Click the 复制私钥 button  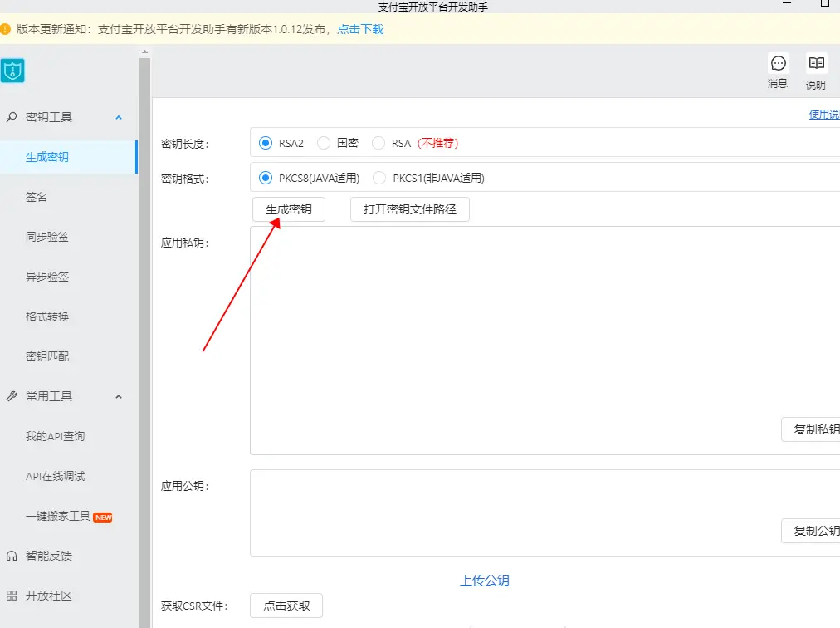tap(811, 429)
